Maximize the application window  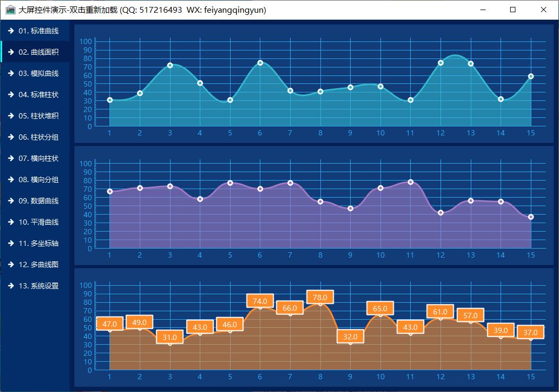click(x=513, y=10)
